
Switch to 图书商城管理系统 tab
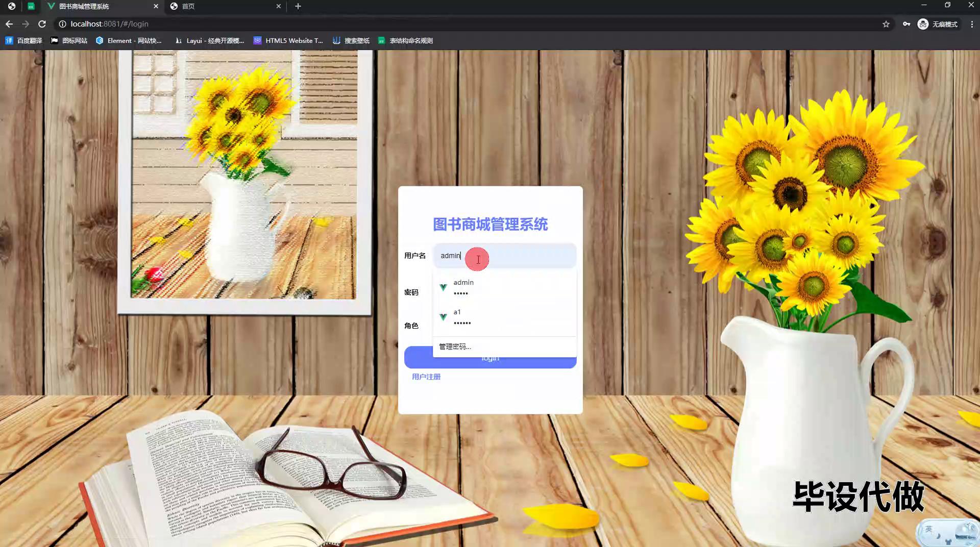(97, 6)
